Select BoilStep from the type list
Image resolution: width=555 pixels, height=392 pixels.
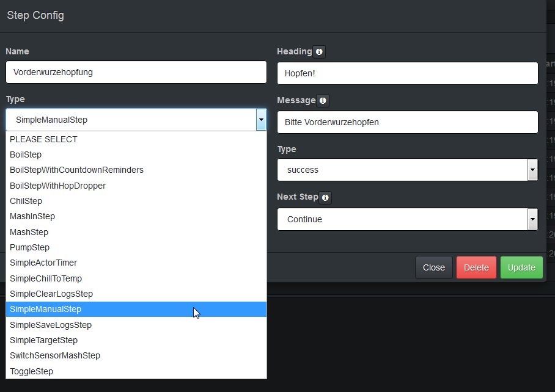pos(26,154)
